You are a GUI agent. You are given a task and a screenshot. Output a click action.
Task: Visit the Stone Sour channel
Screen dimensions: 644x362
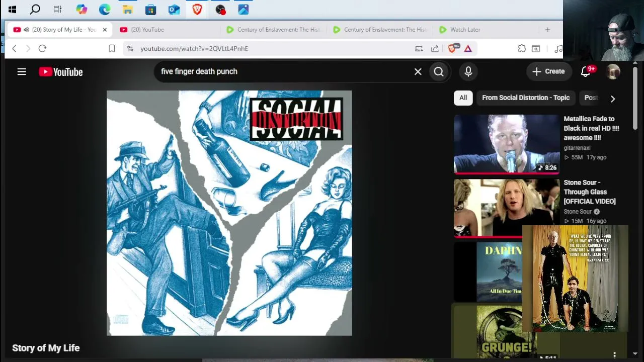578,212
